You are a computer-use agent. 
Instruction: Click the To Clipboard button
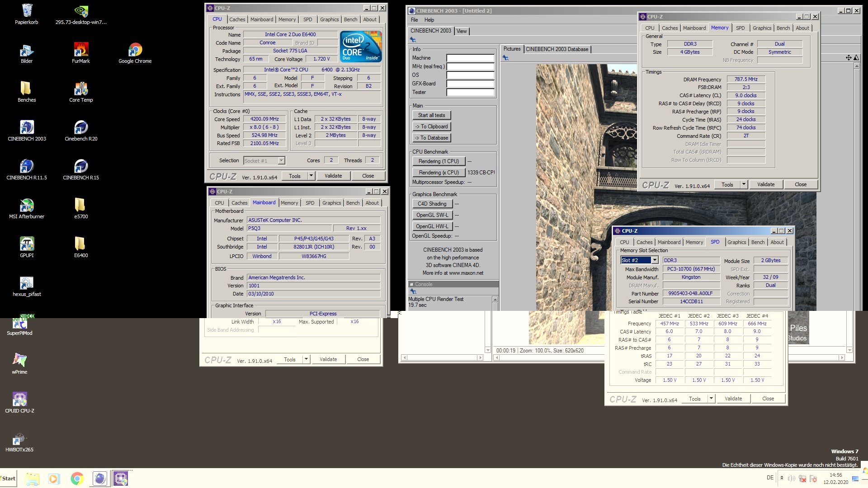pos(431,127)
